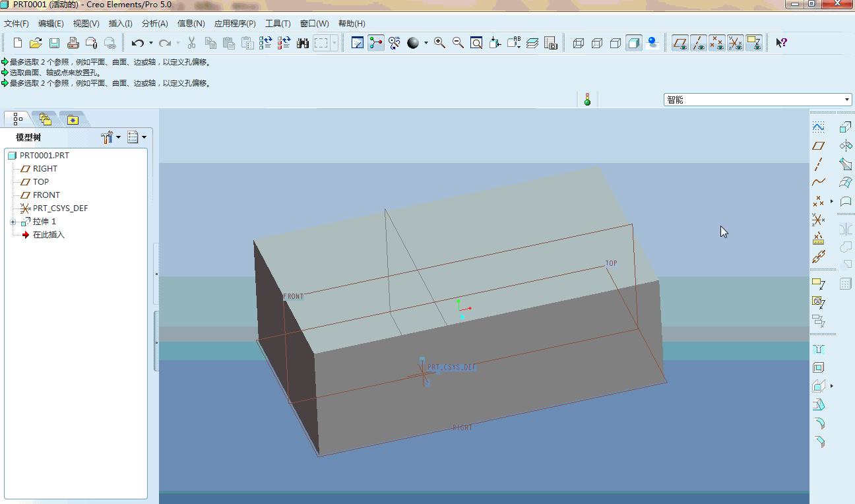Open the model tree show dropdown
The height and width of the screenshot is (504, 855).
pos(137,137)
